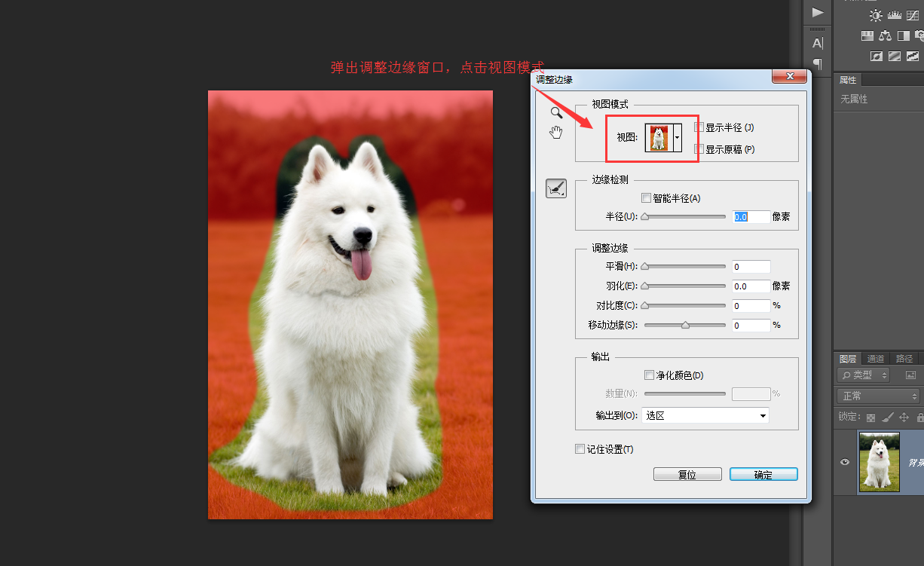Click the play Actions panel icon
This screenshot has width=924, height=566.
tap(818, 12)
